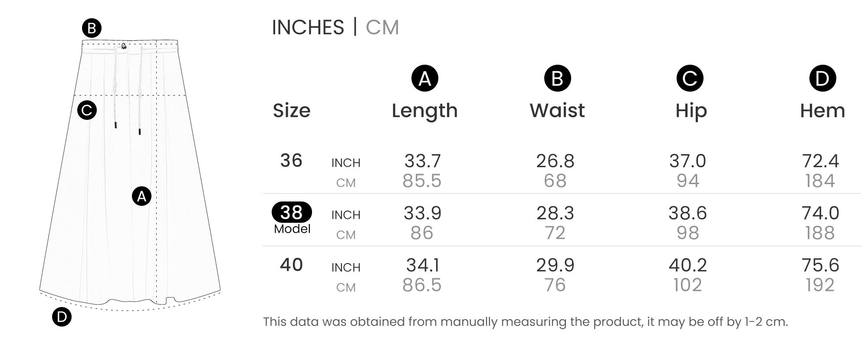The image size is (868, 350).
Task: Switch to the INCHES unit tab
Action: pos(308,27)
